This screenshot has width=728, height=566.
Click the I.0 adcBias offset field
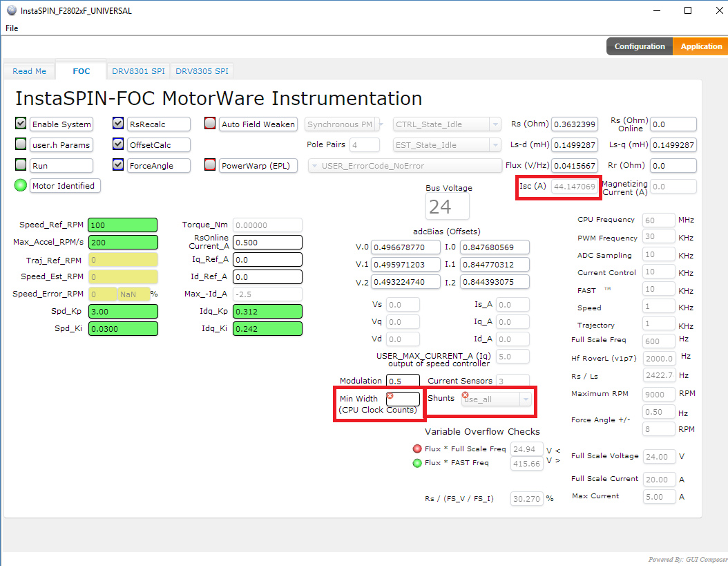pos(495,247)
